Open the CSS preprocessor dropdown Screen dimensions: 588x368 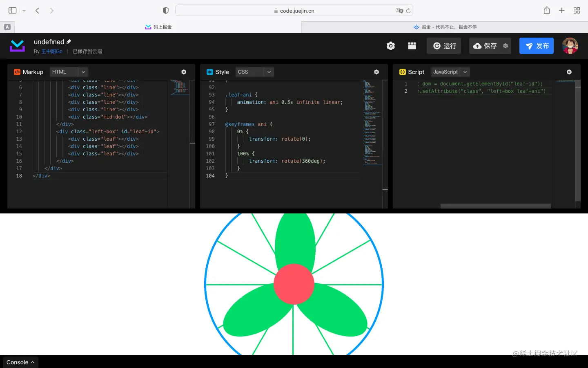tap(255, 72)
